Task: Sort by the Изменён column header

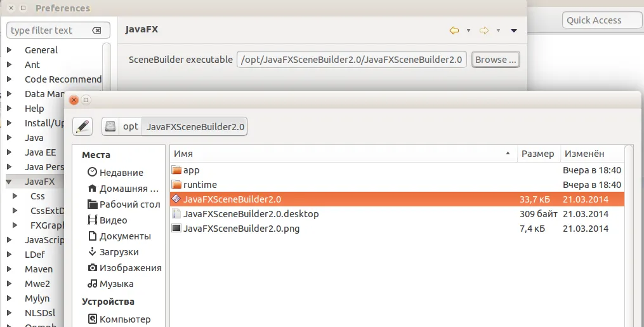Action: (592, 154)
